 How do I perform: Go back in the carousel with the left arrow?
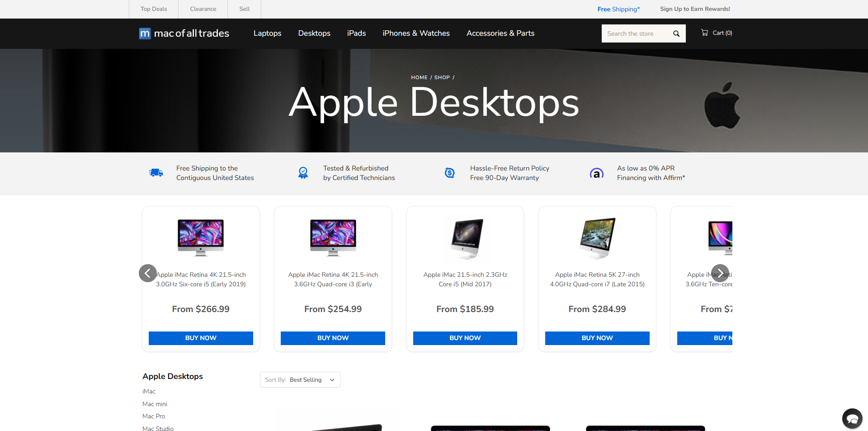point(147,273)
